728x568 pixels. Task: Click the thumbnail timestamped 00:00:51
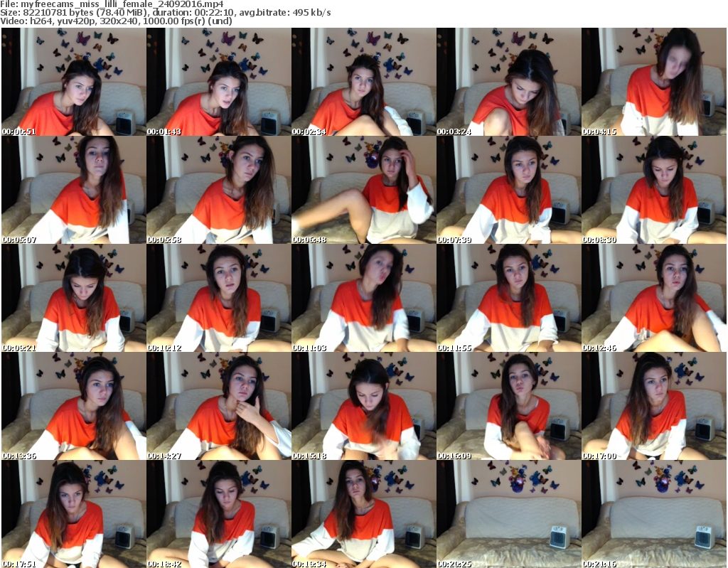coord(73,82)
